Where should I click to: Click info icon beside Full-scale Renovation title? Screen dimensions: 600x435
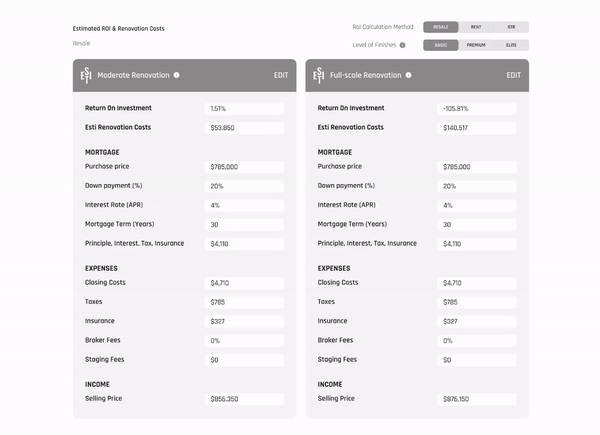(410, 75)
